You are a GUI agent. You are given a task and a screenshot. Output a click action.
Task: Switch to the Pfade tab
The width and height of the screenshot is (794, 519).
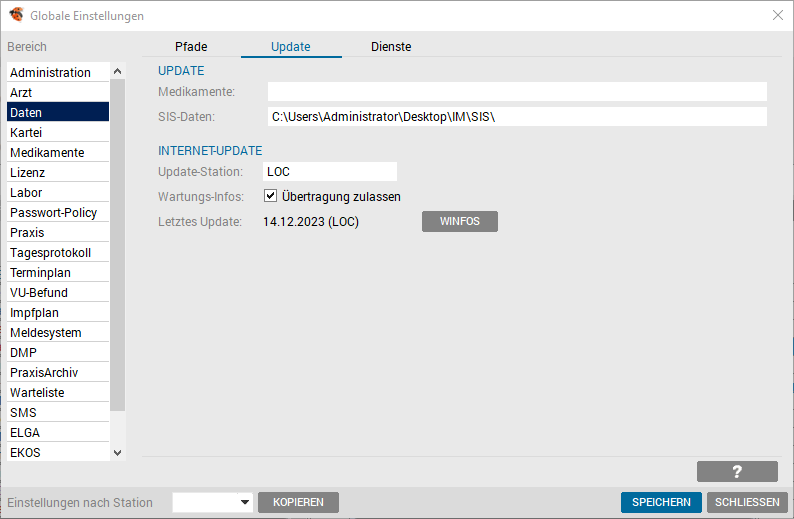[x=191, y=47]
